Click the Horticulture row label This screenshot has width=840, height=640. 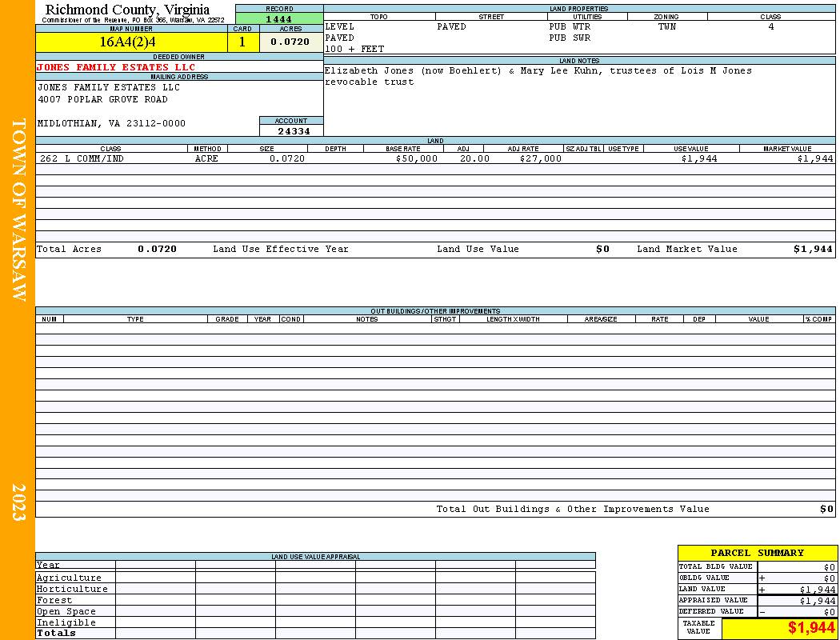[x=72, y=589]
